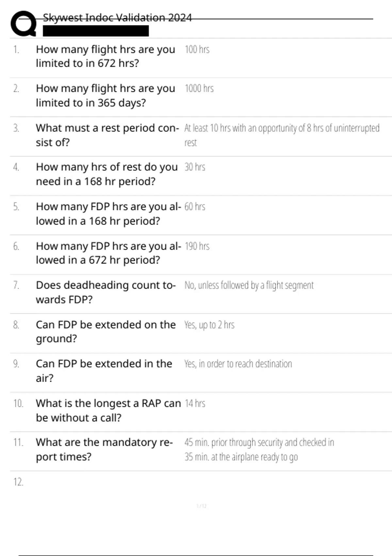Click the "100 hrs" answer
392x556 pixels.
click(197, 49)
